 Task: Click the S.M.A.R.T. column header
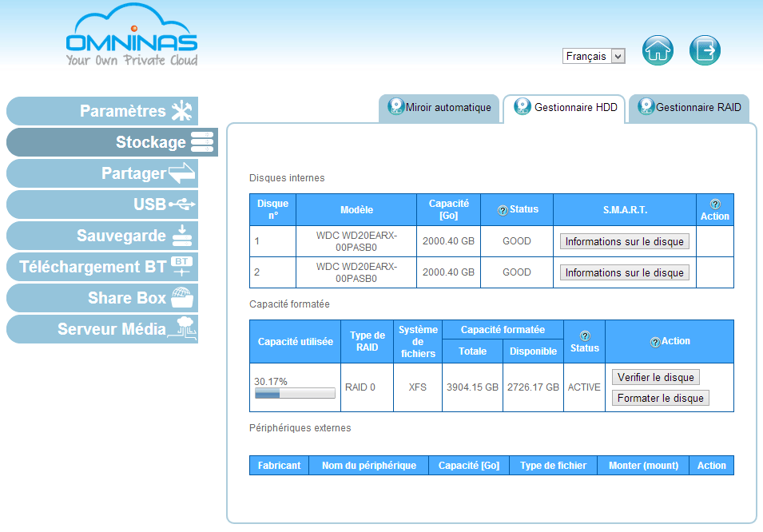pyautogui.click(x=625, y=210)
